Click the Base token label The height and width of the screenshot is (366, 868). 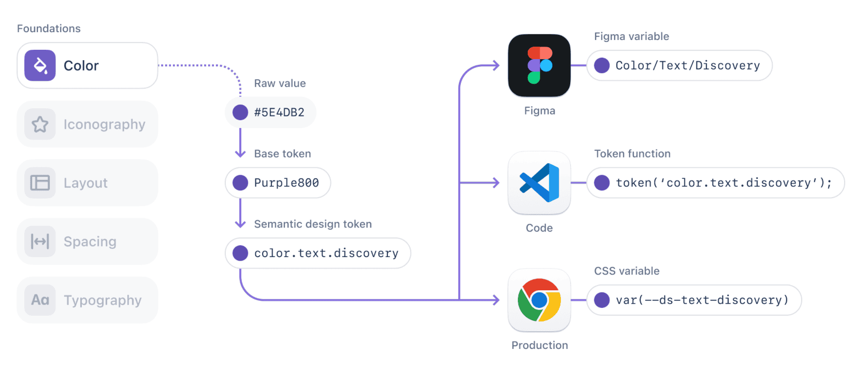[283, 154]
